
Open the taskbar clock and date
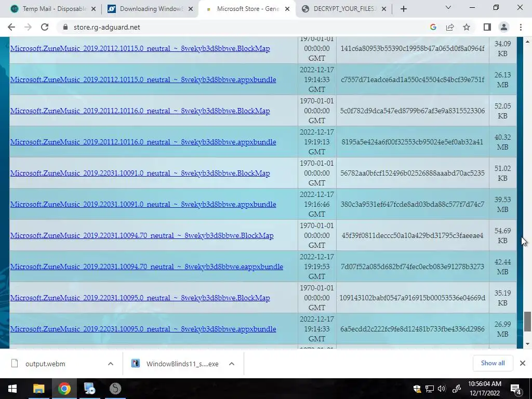(x=485, y=389)
